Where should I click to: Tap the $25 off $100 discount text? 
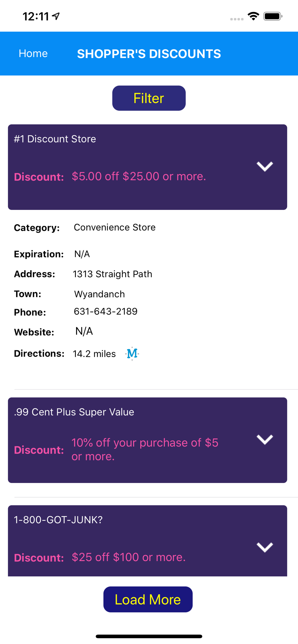click(128, 557)
